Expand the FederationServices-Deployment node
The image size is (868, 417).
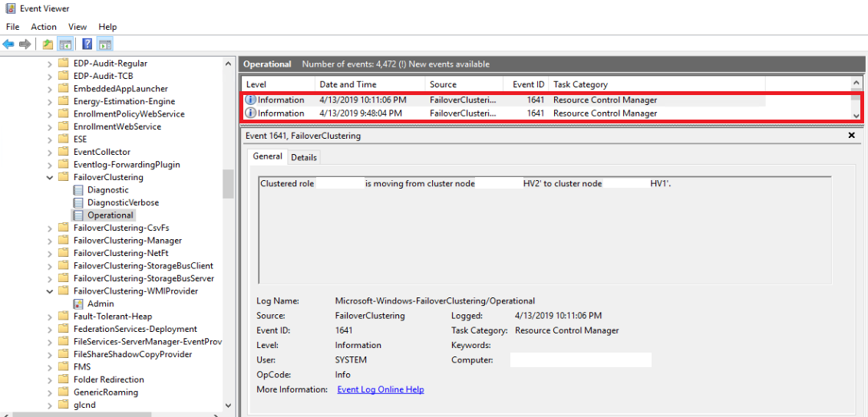[x=50, y=329]
